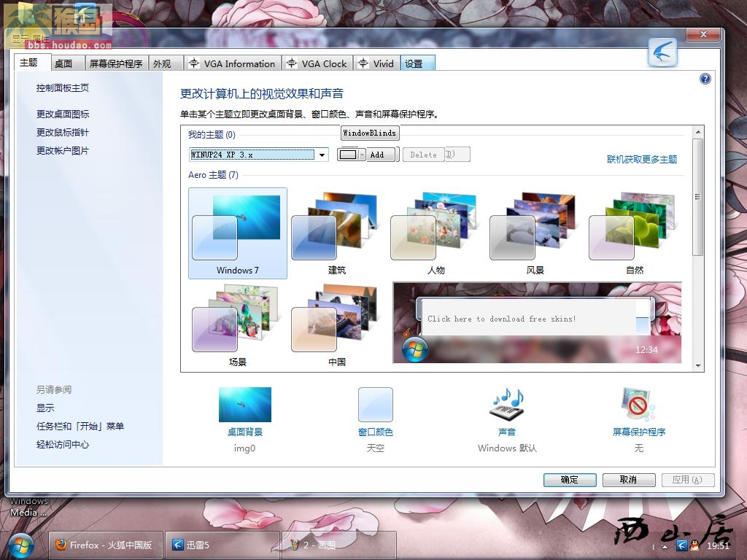Image resolution: width=747 pixels, height=560 pixels.
Task: Open the VGA Clock tab
Action: coord(317,64)
